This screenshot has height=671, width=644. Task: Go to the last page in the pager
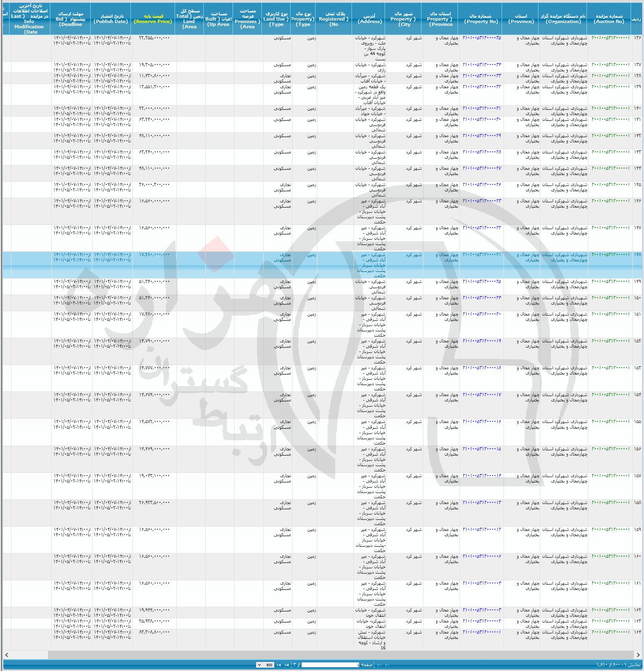pos(279,665)
